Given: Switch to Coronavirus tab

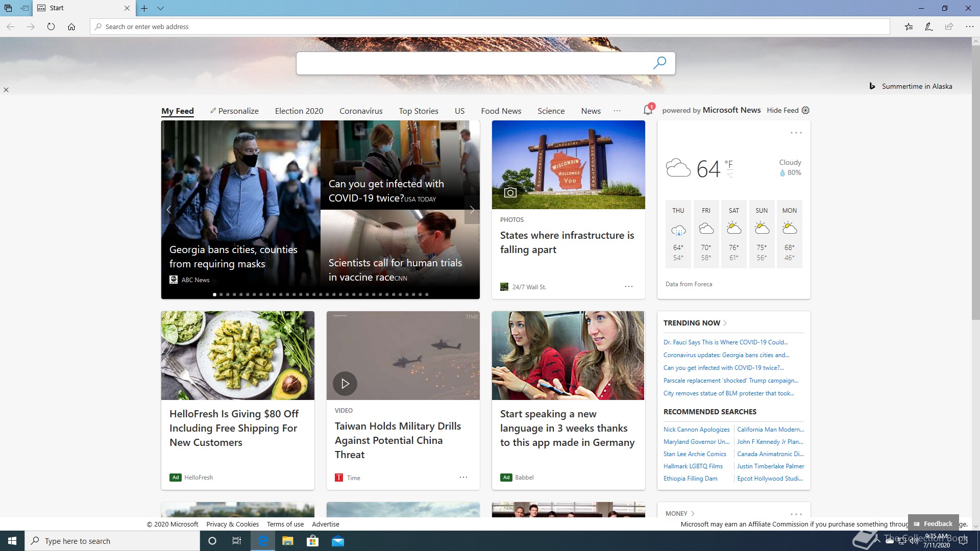Looking at the screenshot, I should [x=361, y=111].
